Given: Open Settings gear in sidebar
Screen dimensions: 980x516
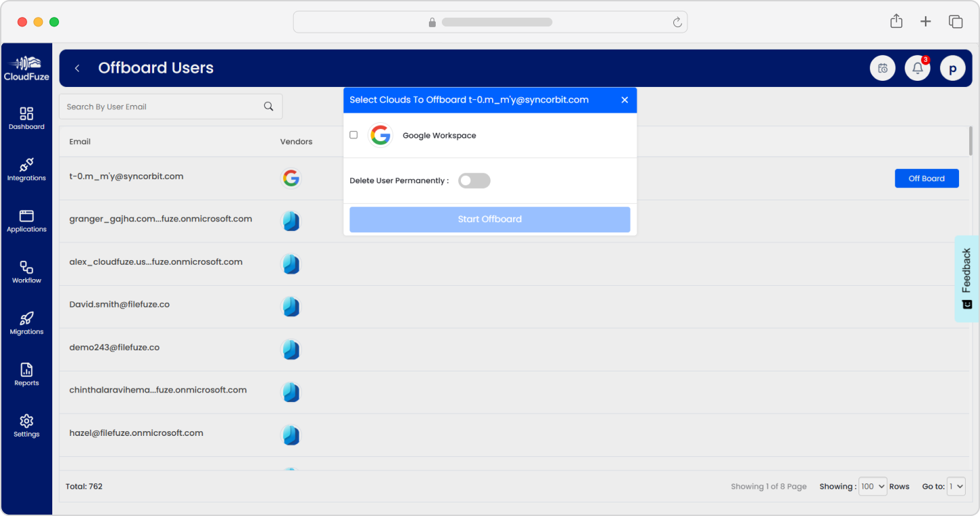Looking at the screenshot, I should 26,425.
